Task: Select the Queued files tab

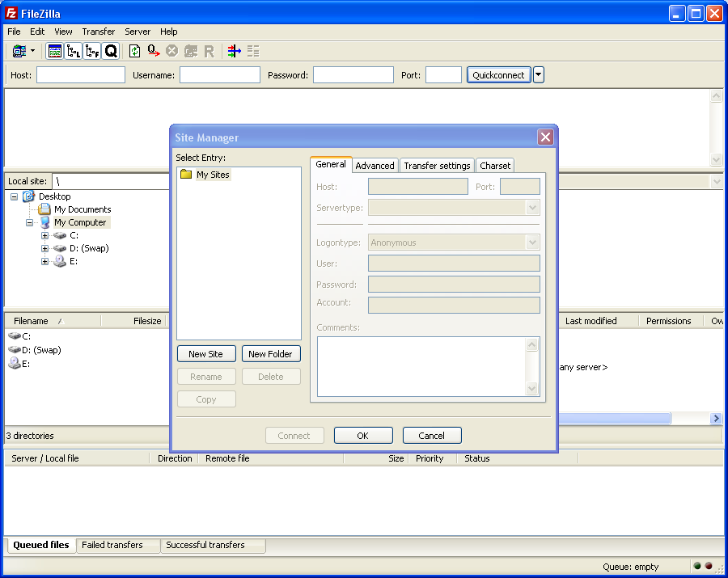Action: tap(41, 545)
